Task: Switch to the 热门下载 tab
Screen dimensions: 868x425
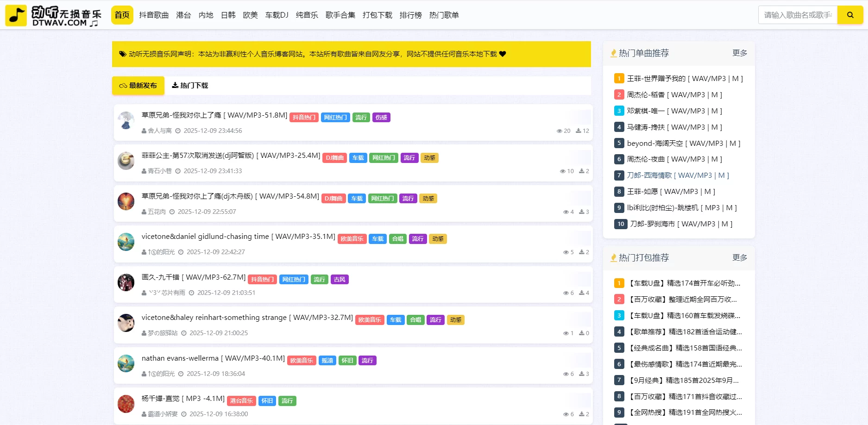Action: (x=190, y=86)
